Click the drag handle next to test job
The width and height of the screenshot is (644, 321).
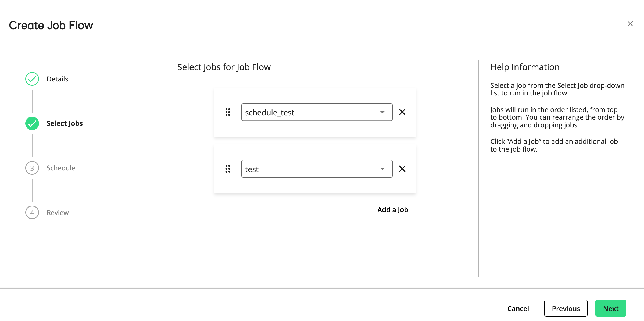228,169
